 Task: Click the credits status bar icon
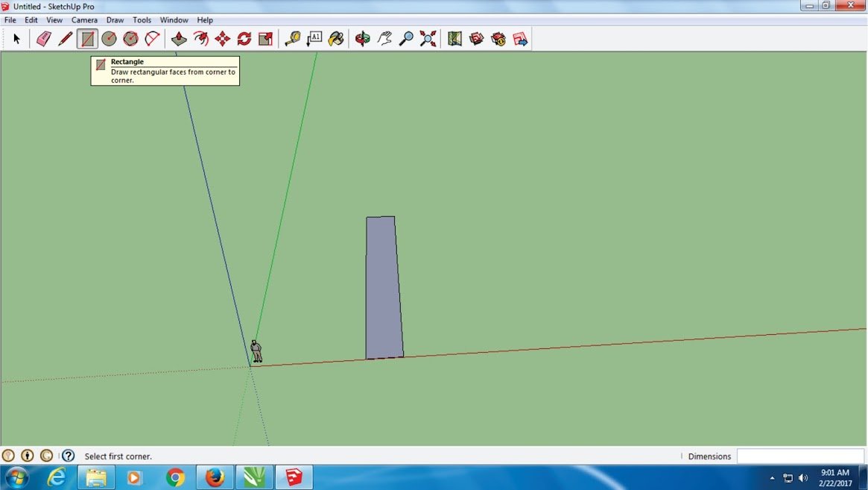click(x=27, y=456)
